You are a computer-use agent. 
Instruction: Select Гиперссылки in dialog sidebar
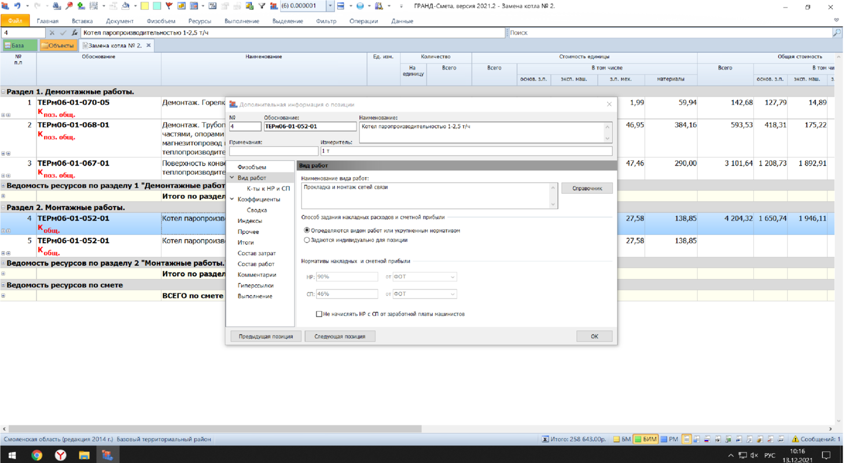point(255,285)
